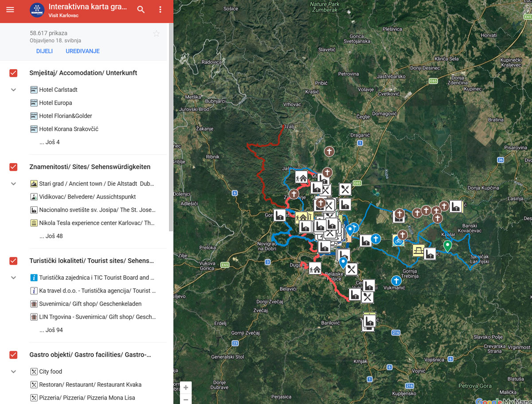Click the sidebar vertical scrollbar
This screenshot has width=532, height=404.
click(x=171, y=126)
